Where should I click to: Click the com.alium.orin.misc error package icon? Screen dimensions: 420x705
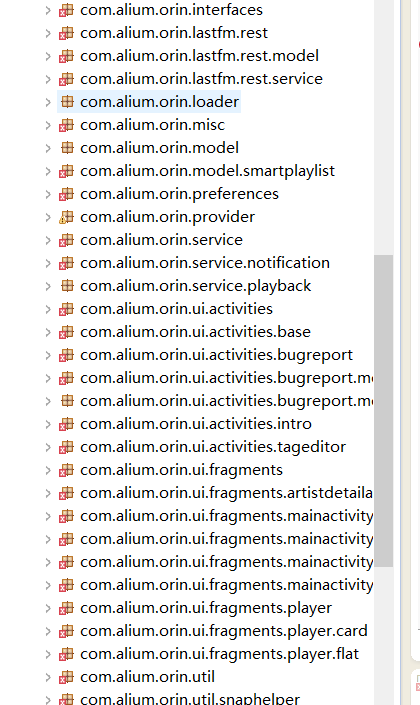[67, 125]
